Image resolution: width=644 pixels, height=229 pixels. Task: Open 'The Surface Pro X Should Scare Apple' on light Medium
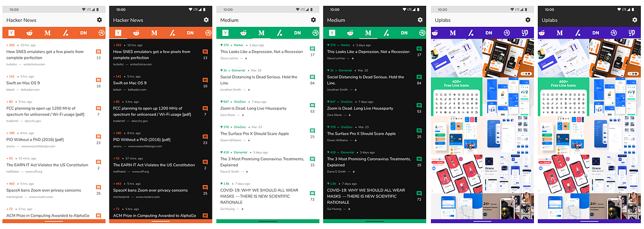point(254,134)
